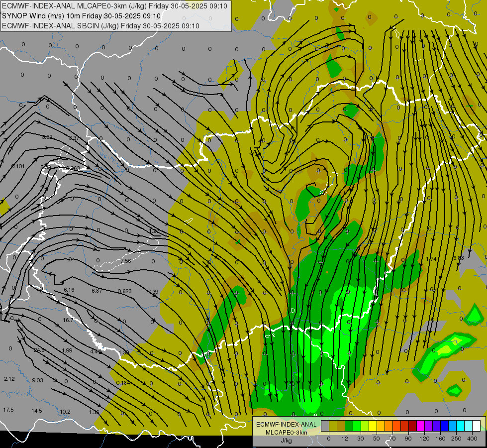Click the map value 0.963
The width and height of the screenshot is (487, 448).
pyautogui.click(x=73, y=169)
